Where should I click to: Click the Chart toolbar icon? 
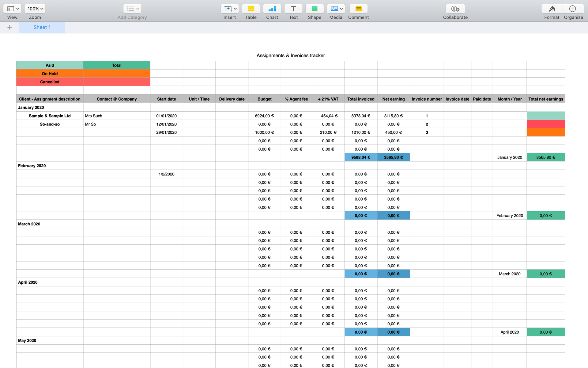click(x=272, y=9)
